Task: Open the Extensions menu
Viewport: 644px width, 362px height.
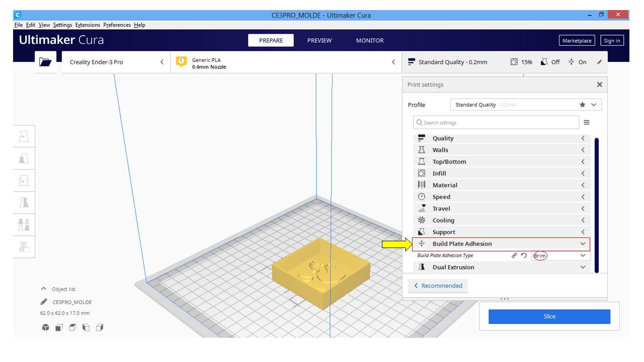Action: click(x=88, y=25)
